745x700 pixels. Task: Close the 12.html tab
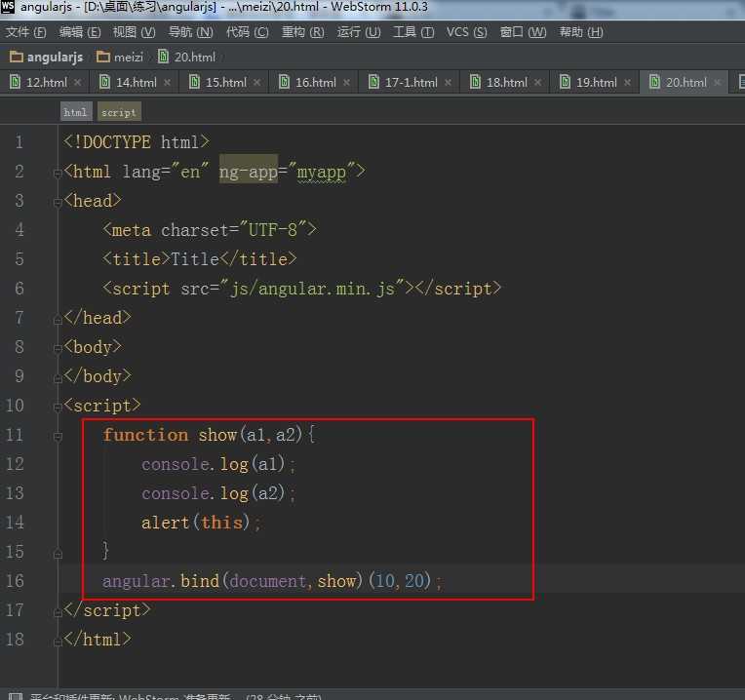pos(77,83)
